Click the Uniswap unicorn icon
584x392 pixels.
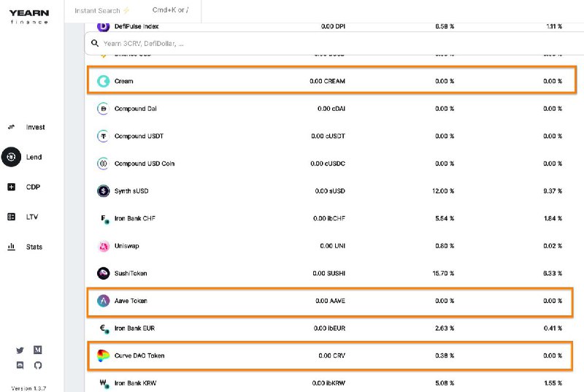coord(103,246)
